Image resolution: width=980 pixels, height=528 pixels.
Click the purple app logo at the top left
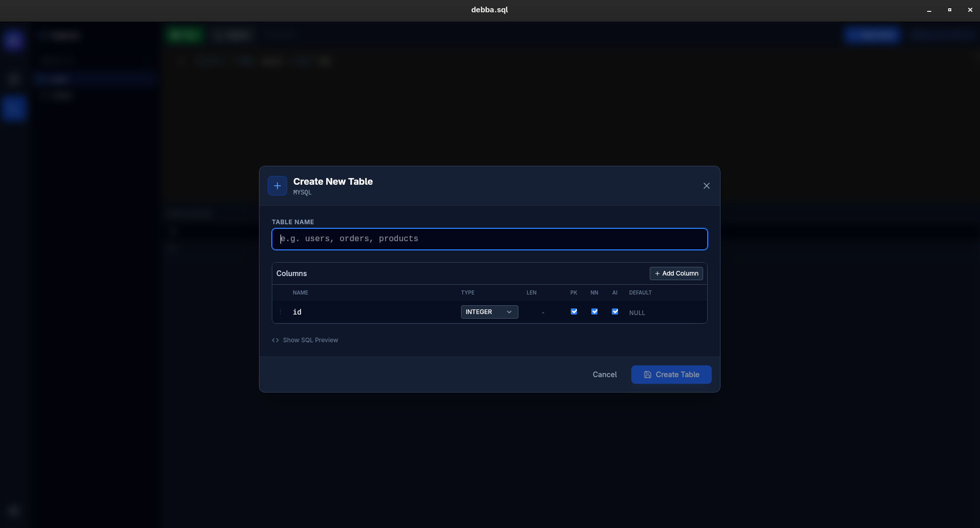tap(14, 41)
